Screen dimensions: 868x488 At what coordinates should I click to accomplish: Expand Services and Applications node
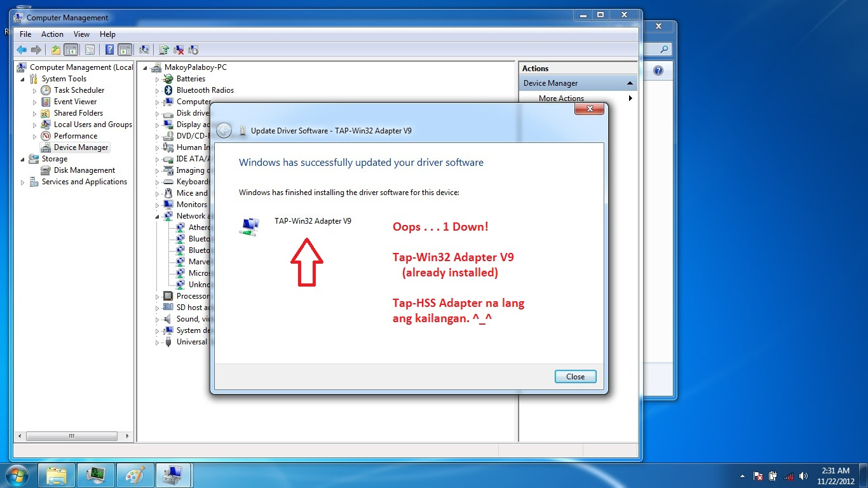[x=23, y=182]
